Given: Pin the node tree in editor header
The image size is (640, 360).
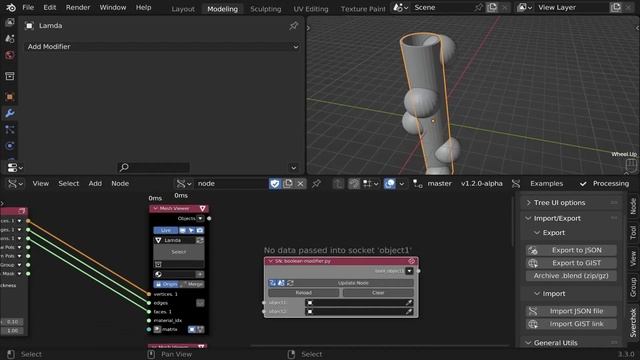Looking at the screenshot, I should click(x=316, y=184).
